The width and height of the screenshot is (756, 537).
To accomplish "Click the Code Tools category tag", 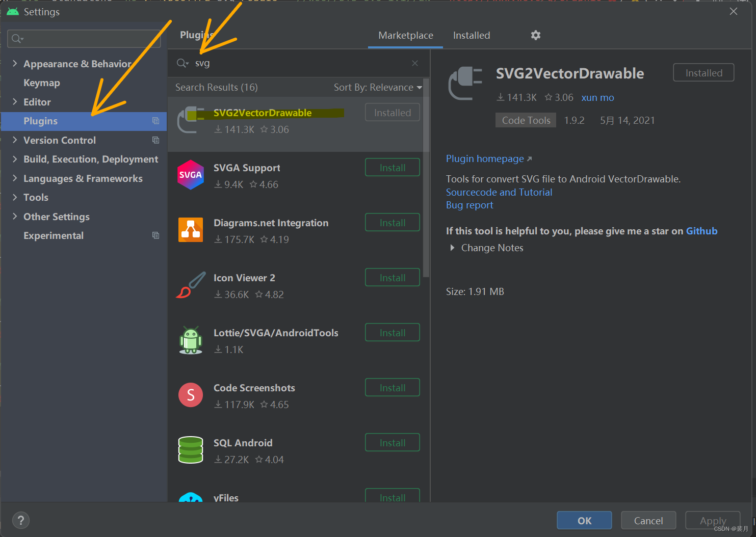I will tap(526, 120).
